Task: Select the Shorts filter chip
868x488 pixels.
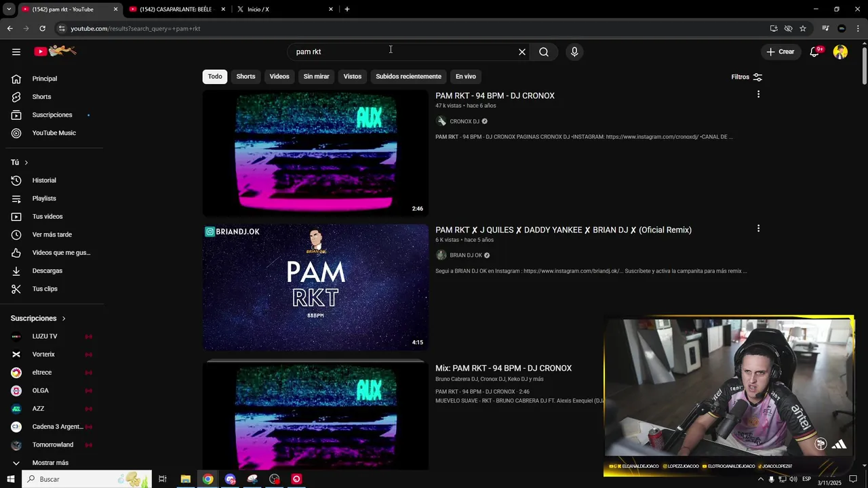Action: [x=245, y=77]
